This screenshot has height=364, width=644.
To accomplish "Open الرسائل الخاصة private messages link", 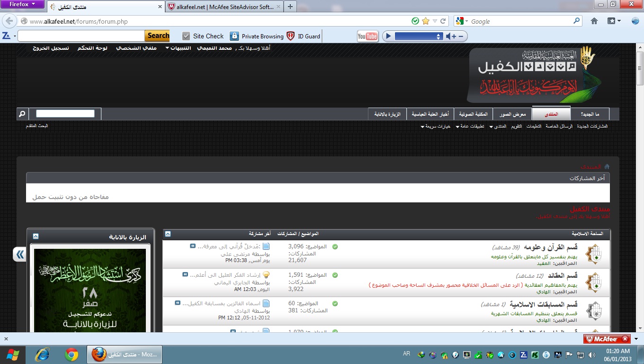I will [559, 127].
